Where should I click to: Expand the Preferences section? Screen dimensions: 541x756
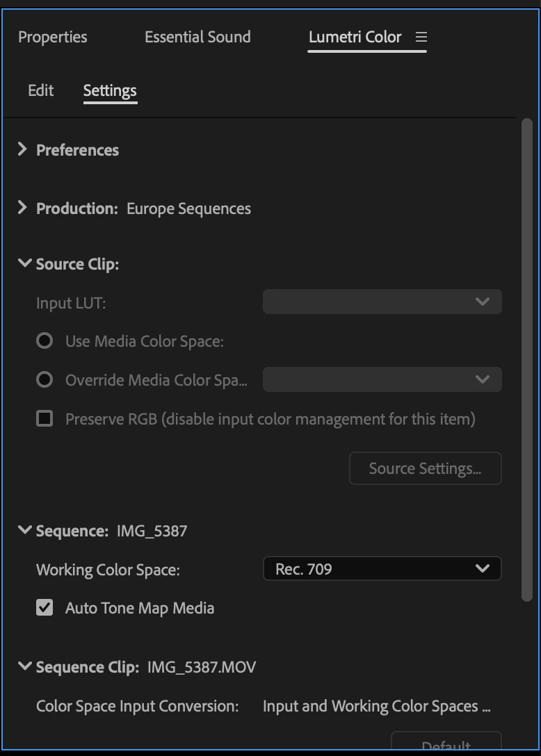[x=23, y=149]
